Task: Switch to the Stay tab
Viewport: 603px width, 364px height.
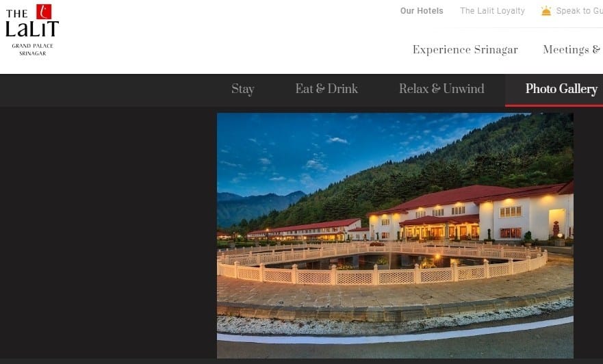Action: click(243, 89)
